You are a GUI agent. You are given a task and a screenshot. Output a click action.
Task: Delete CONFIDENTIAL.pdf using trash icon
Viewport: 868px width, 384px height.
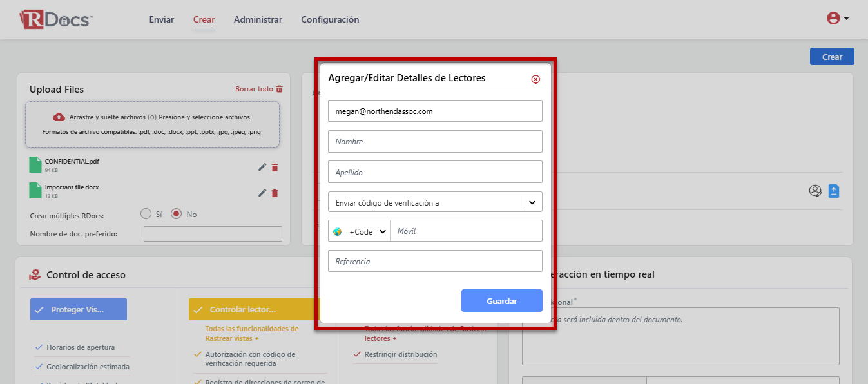click(x=275, y=168)
